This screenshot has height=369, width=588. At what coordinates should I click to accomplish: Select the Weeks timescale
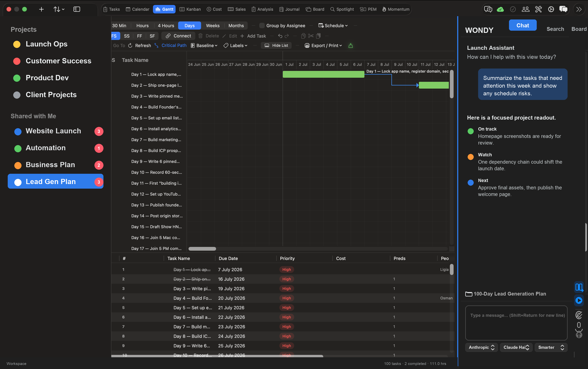point(213,26)
